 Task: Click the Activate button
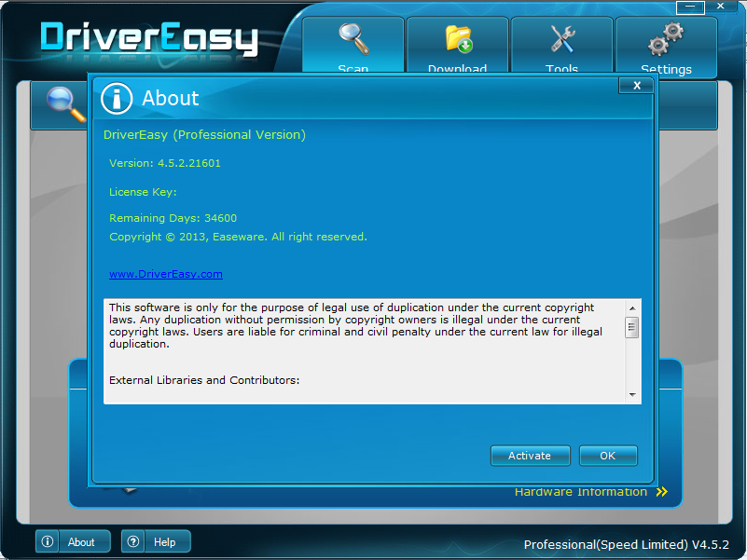[531, 456]
